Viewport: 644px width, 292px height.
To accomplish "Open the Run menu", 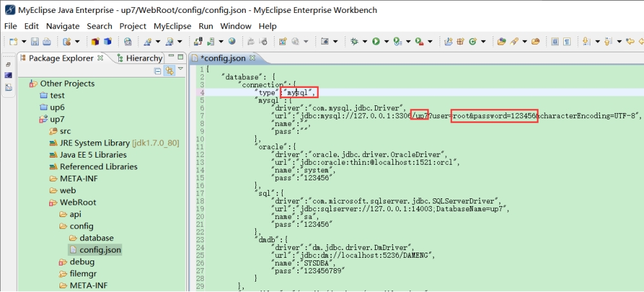I will coord(206,26).
